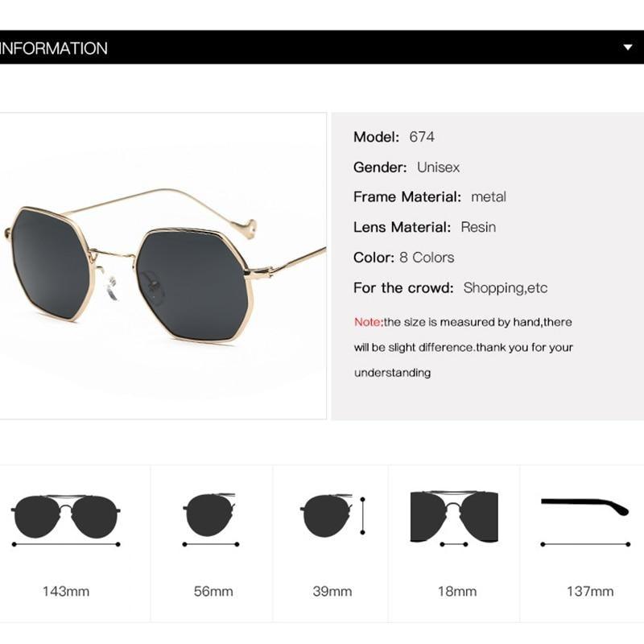Toggle the metal Frame Material option
Image resolution: width=644 pixels, height=644 pixels.
[490, 196]
